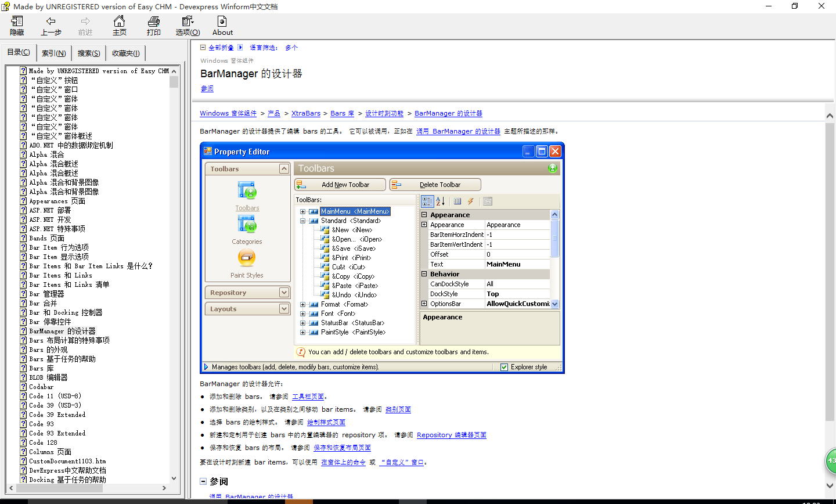Collapse all sections via 全部折叠 toggle
The image size is (836, 504).
pyautogui.click(x=203, y=48)
